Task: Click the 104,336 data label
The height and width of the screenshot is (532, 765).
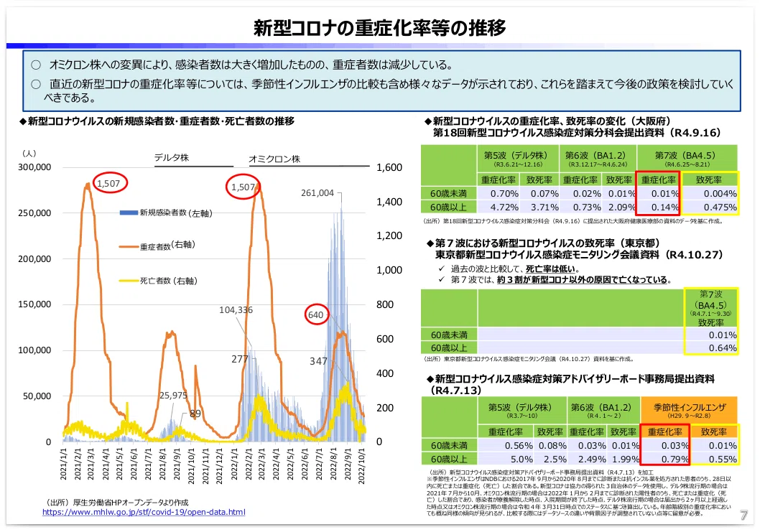Action: click(x=236, y=309)
